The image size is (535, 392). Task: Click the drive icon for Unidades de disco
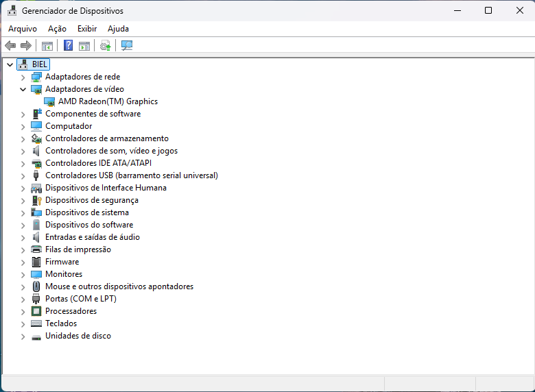point(36,337)
